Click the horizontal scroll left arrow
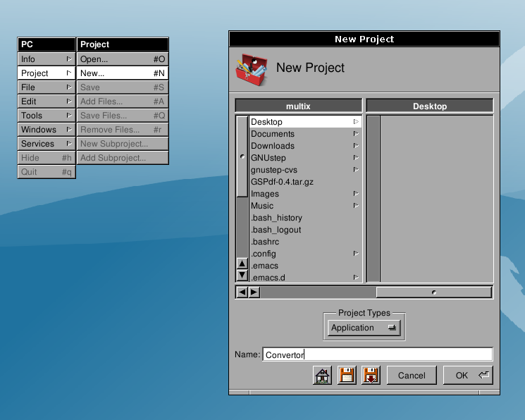 tap(242, 292)
